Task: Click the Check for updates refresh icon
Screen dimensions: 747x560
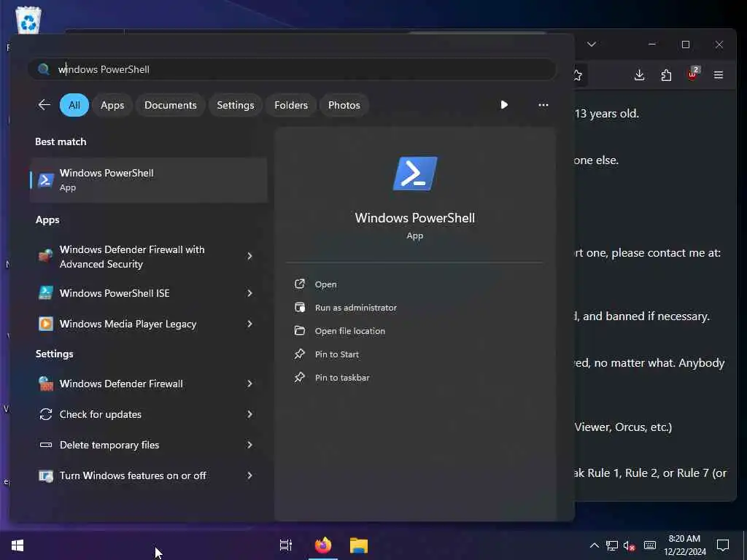Action: [46, 414]
